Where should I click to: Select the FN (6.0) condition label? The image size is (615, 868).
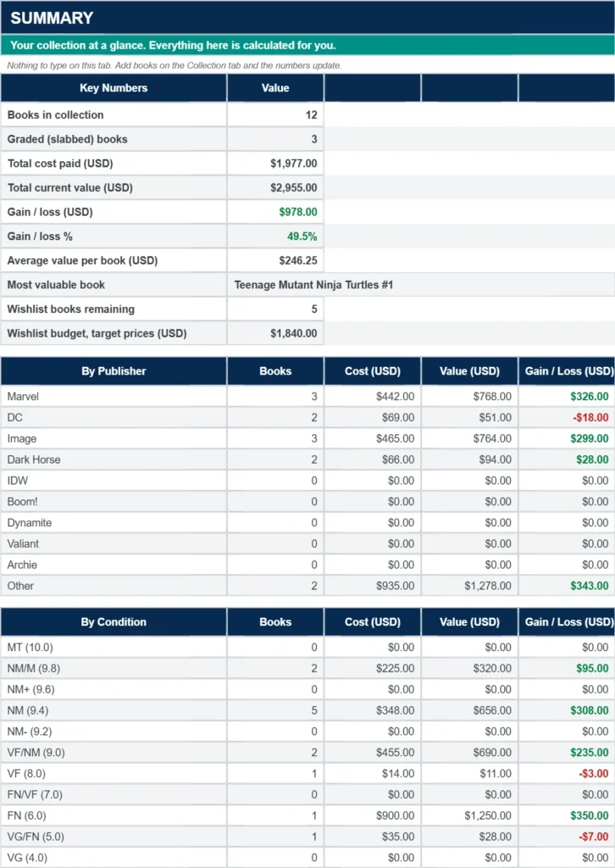pyautogui.click(x=26, y=815)
